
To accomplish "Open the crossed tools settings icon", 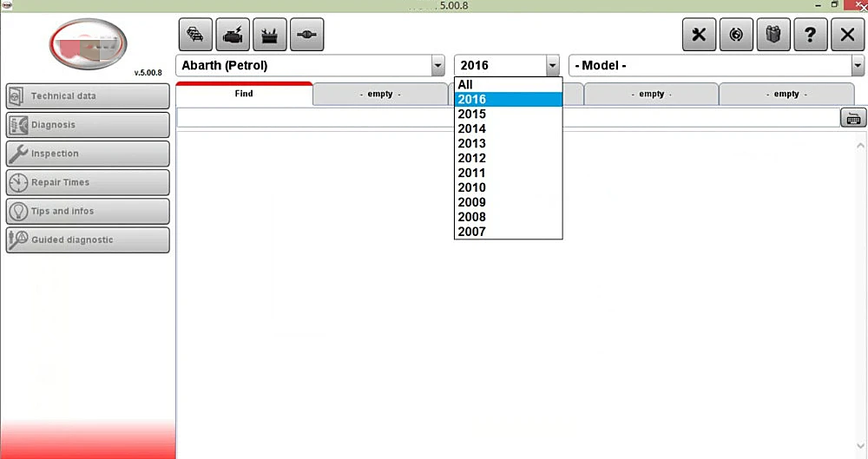I will (699, 35).
